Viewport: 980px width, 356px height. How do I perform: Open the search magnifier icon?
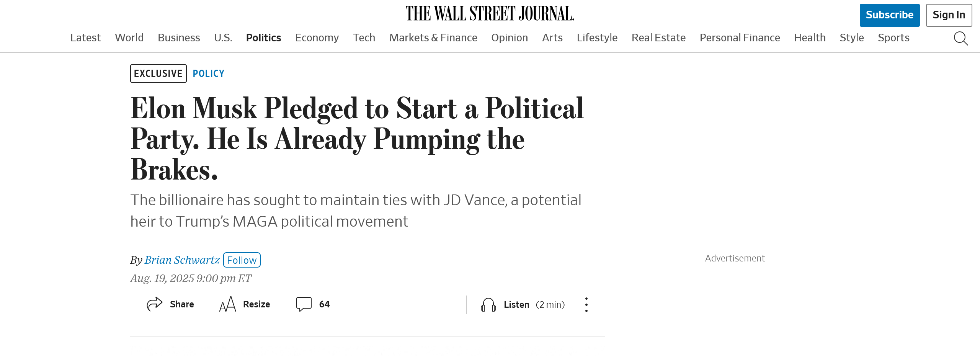tap(960, 38)
